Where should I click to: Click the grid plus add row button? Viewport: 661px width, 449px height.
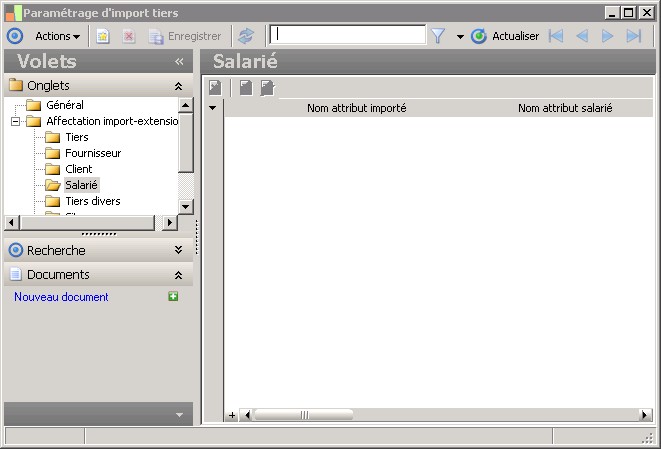pos(232,415)
